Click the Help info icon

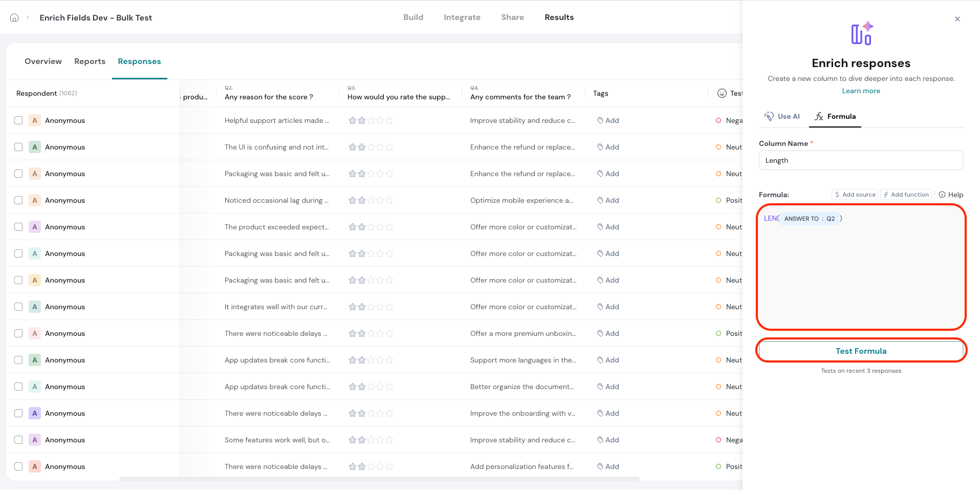942,195
